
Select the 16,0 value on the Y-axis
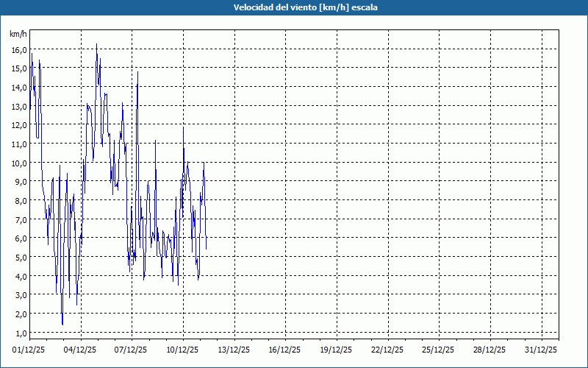coord(18,50)
